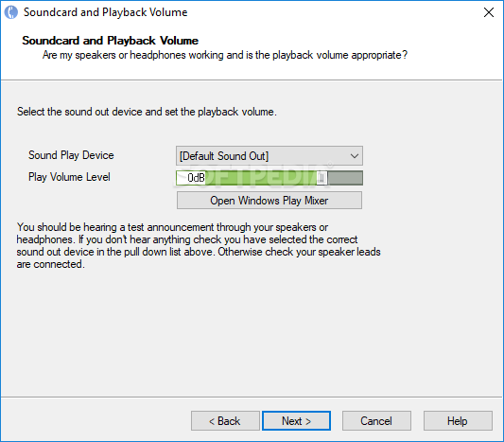504x442 pixels.
Task: Click the test announcement explanation paragraph
Action: [199, 245]
